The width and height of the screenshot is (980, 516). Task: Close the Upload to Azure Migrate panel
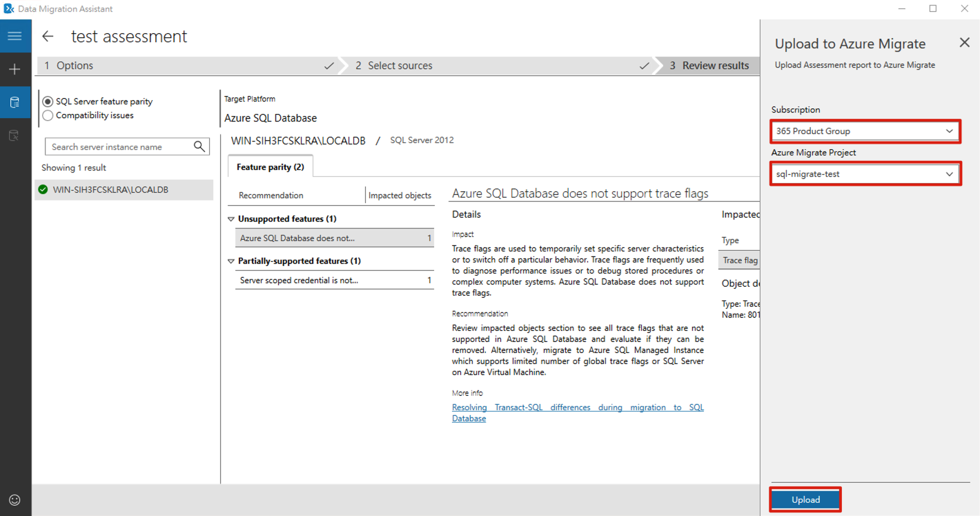tap(964, 43)
